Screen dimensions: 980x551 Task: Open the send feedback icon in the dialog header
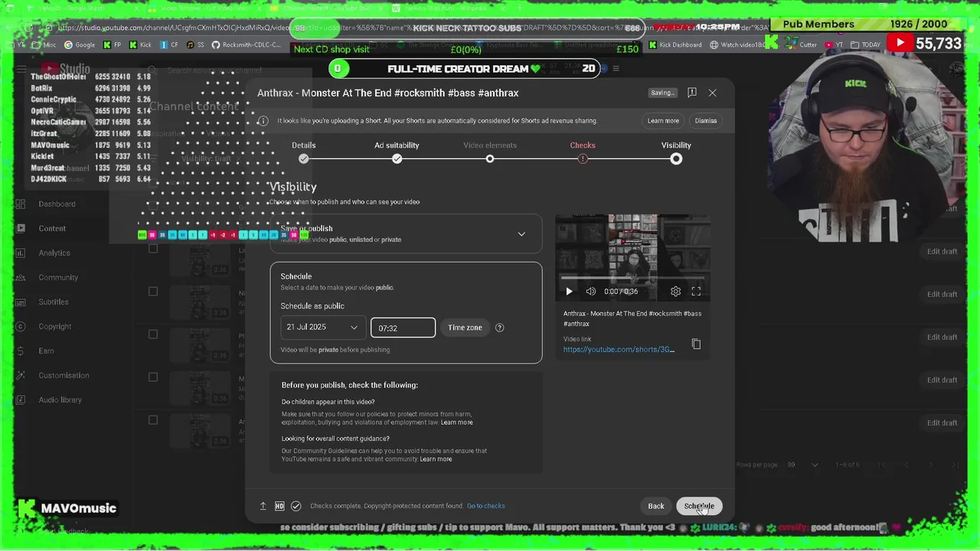692,93
